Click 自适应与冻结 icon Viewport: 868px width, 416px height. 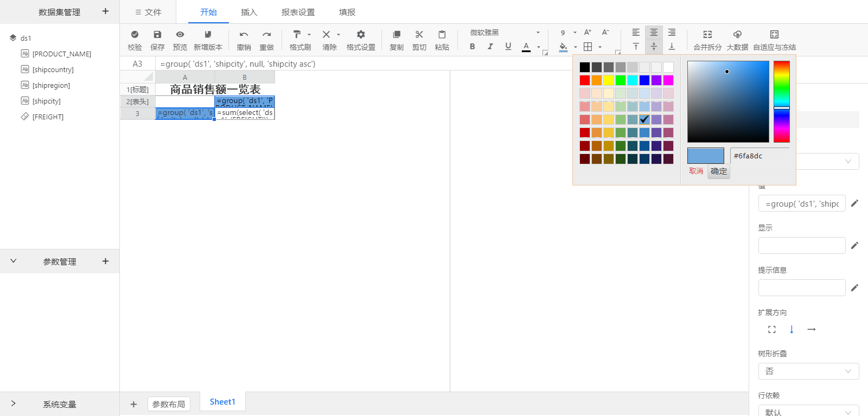[x=774, y=35]
